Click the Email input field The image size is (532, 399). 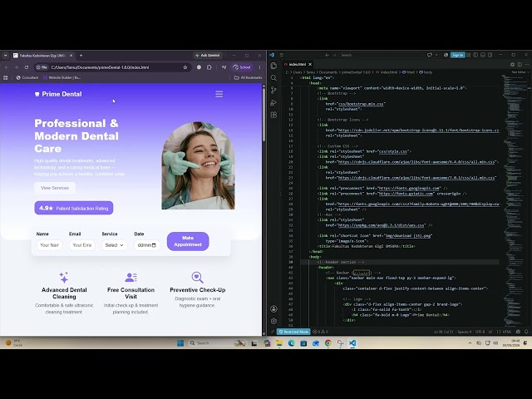[81, 245]
